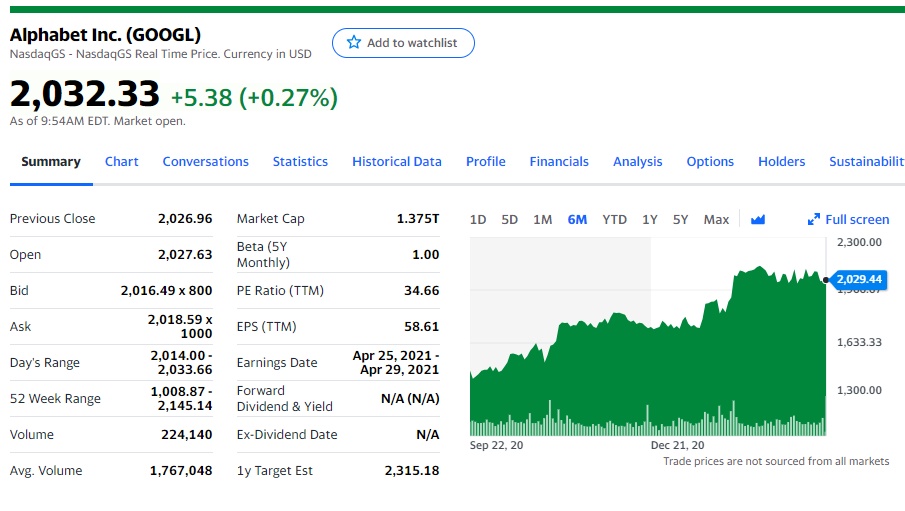Click the Ex-Dividend Date label
Viewport: 905px width, 511px height.
click(287, 435)
